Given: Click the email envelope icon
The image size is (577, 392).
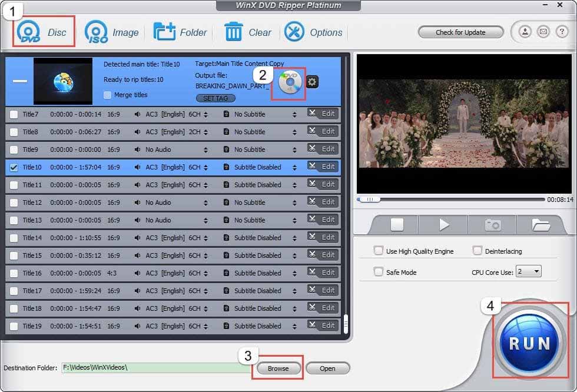Looking at the screenshot, I should [543, 32].
